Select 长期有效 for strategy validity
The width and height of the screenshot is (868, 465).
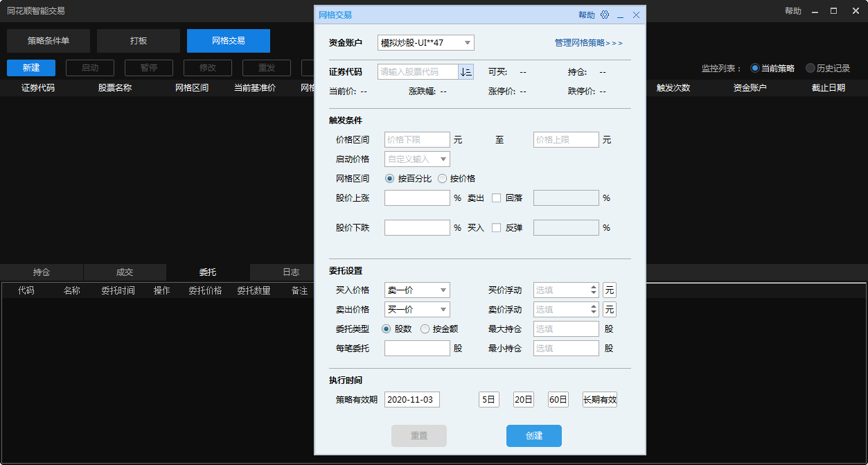(x=600, y=399)
